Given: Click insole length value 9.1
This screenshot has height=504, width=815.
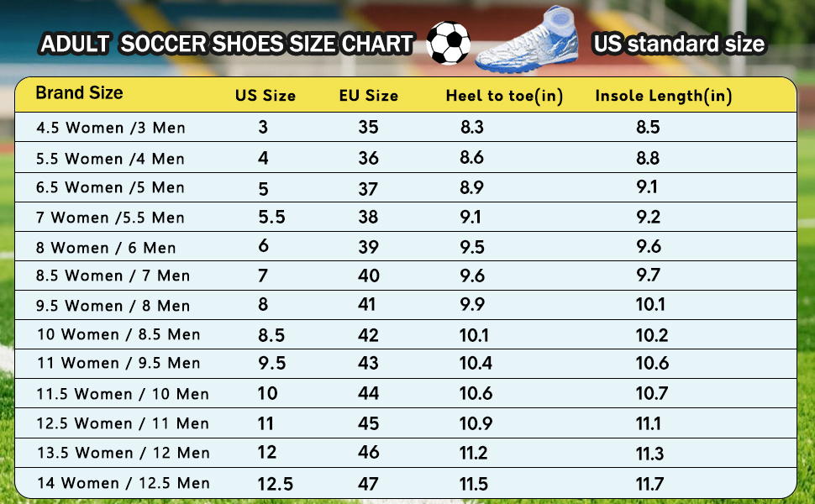Looking at the screenshot, I should coord(647,186).
